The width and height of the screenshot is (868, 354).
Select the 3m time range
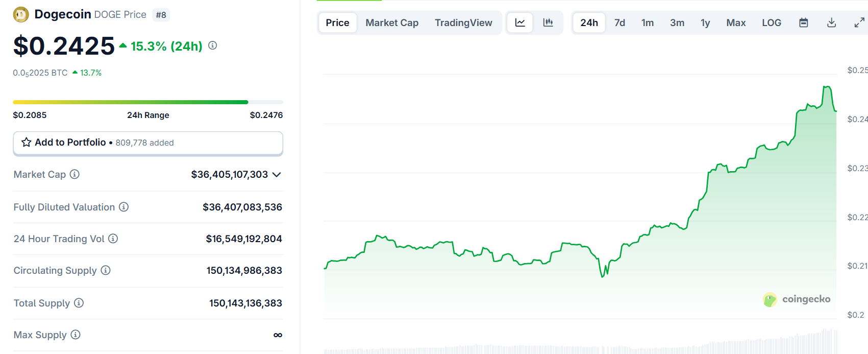677,22
